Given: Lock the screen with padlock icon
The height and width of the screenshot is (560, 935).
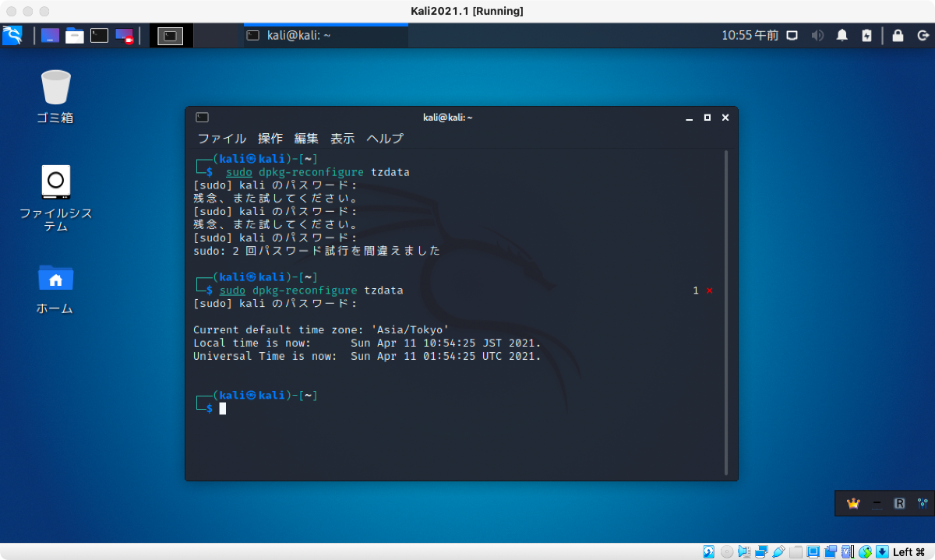Looking at the screenshot, I should [x=898, y=35].
